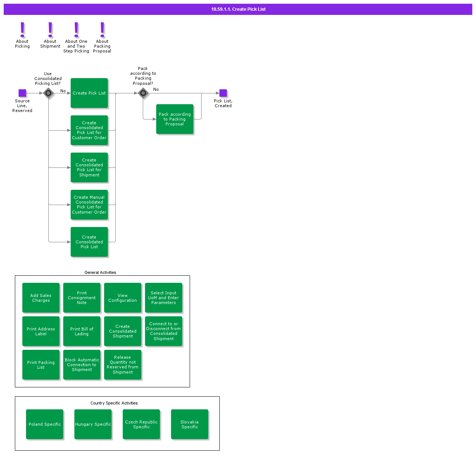Select the Source Line, Reserved start event square
476x454 pixels.
[x=22, y=93]
